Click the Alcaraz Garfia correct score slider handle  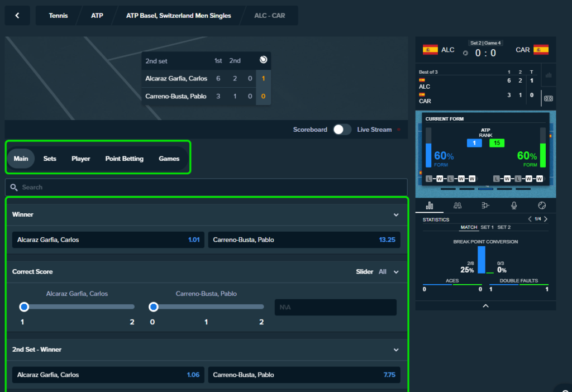point(24,307)
